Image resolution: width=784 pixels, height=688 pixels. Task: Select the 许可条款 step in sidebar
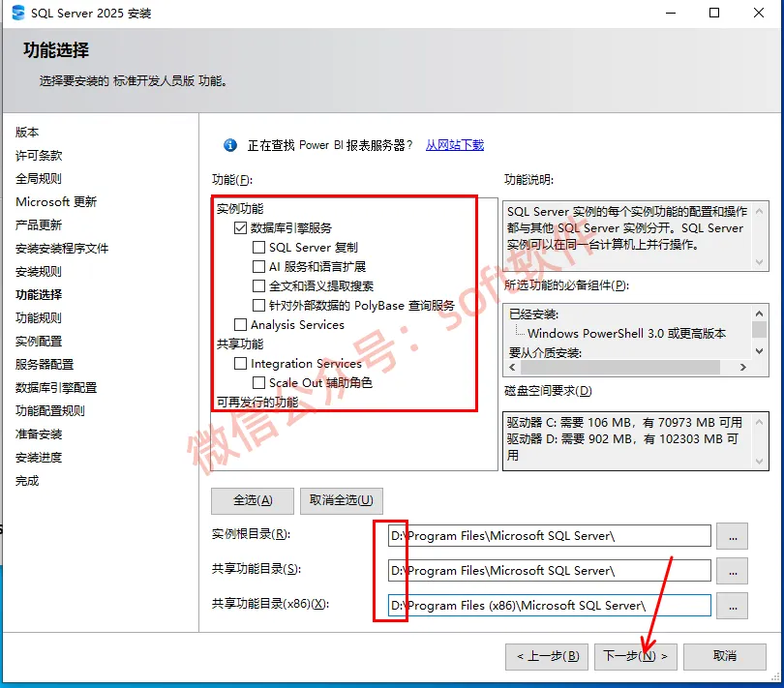39,156
